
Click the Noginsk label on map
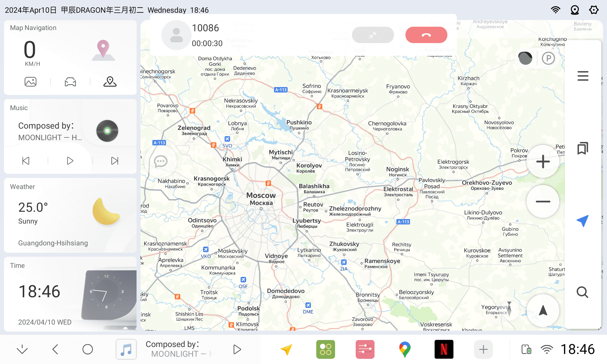tap(398, 171)
